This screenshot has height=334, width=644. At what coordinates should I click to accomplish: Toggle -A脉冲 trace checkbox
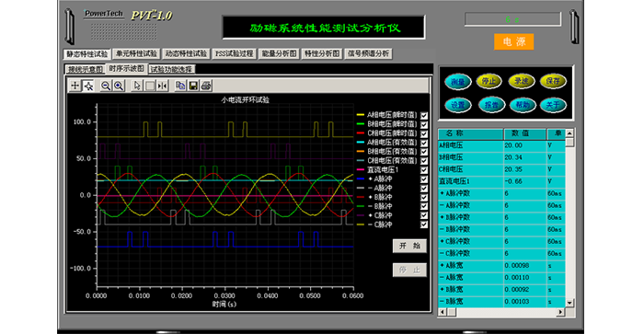[424, 188]
